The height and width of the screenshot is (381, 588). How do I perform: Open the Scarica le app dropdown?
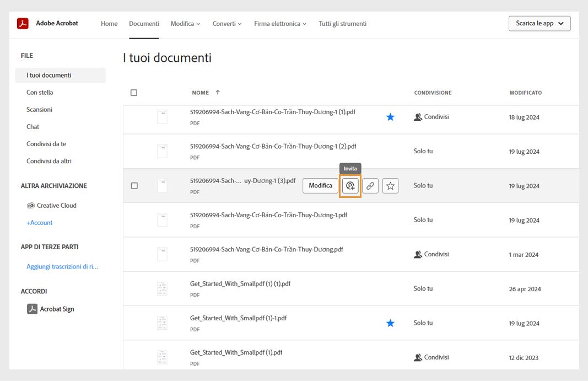539,24
